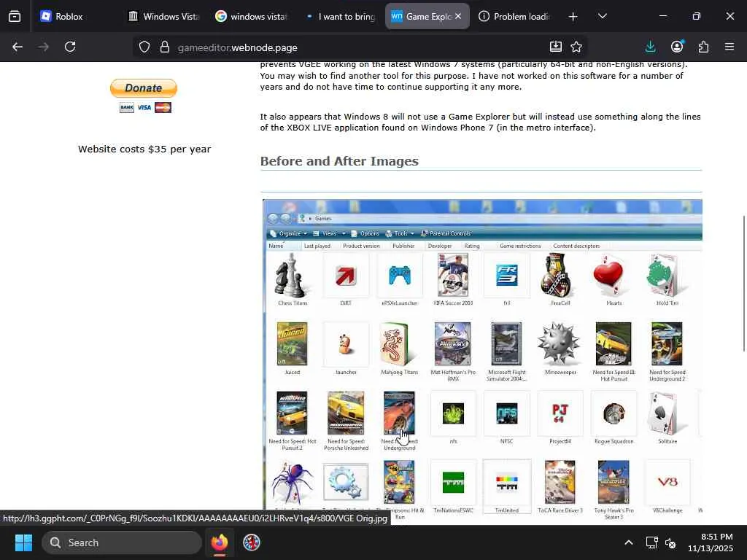Reload the current page
Screen dimensions: 747x560
coord(70,47)
